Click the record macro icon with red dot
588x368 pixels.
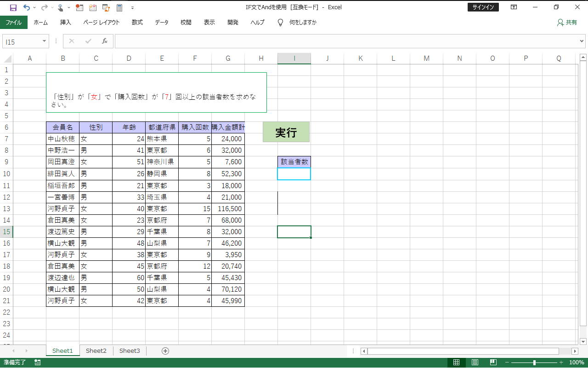pos(79,7)
